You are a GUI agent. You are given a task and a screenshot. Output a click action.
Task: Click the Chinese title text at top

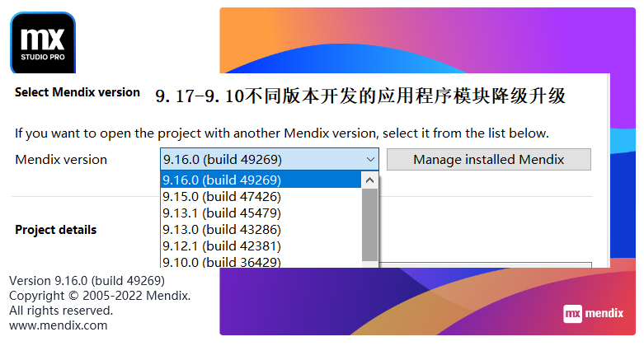coord(360,96)
